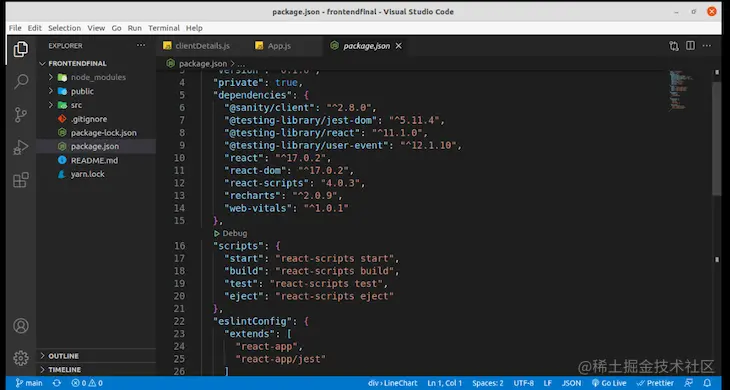
Task: Click the package-lock.json file icon
Action: click(x=62, y=133)
